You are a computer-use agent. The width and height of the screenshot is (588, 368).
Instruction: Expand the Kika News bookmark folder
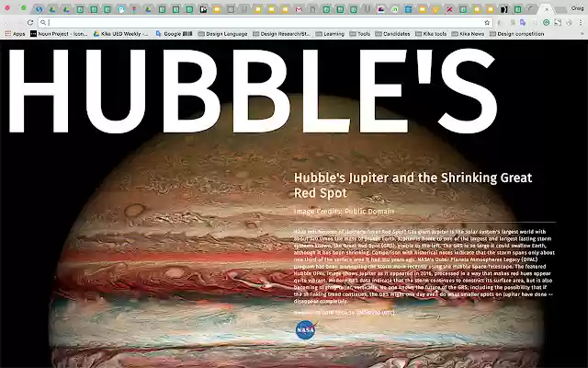point(468,34)
